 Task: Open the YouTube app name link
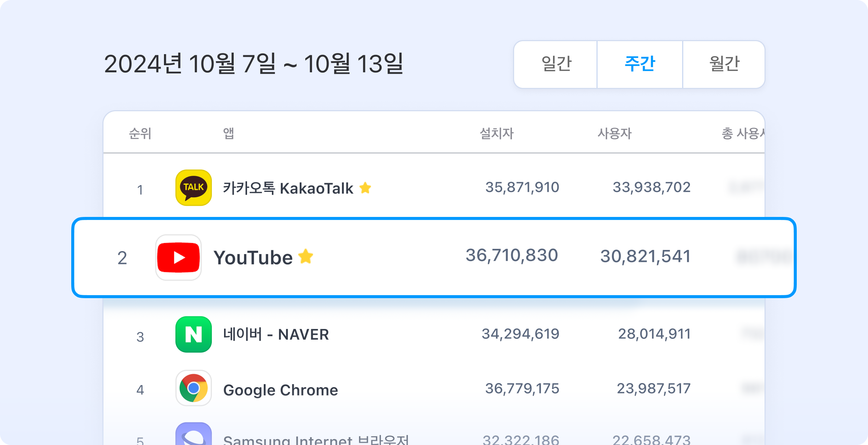tap(253, 258)
